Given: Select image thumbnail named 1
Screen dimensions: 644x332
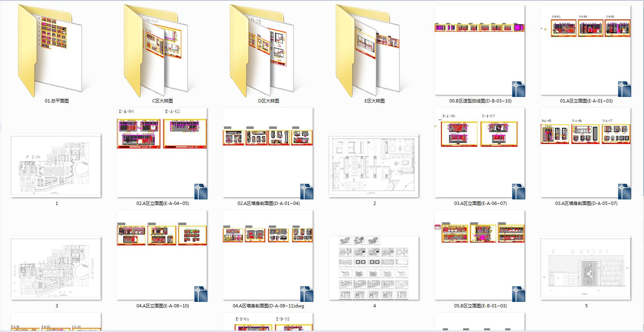Looking at the screenshot, I should (x=56, y=166).
